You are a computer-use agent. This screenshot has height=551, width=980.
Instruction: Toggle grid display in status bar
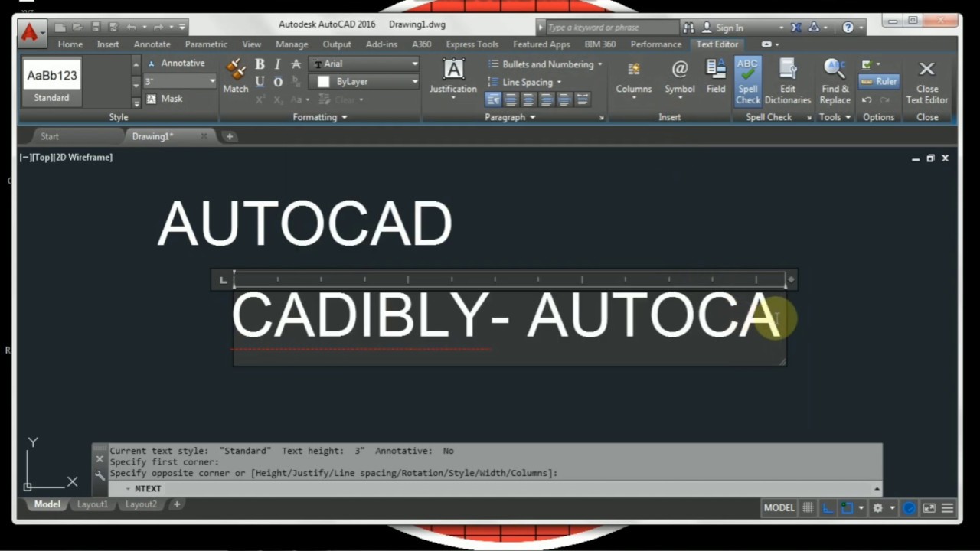click(x=808, y=507)
